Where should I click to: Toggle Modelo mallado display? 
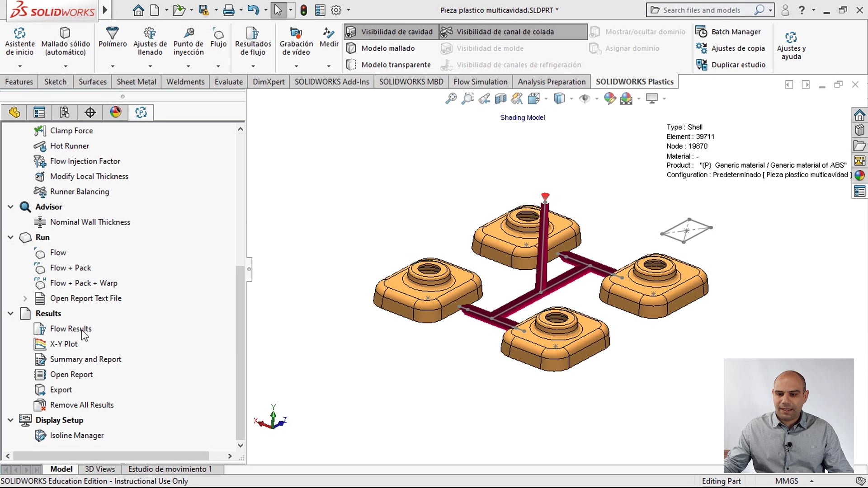(x=380, y=48)
